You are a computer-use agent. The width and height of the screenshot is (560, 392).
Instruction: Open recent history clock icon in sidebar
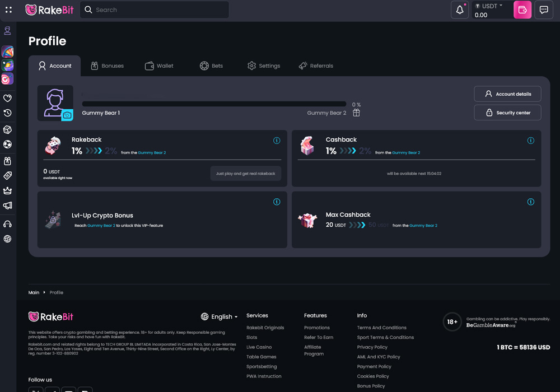7,113
